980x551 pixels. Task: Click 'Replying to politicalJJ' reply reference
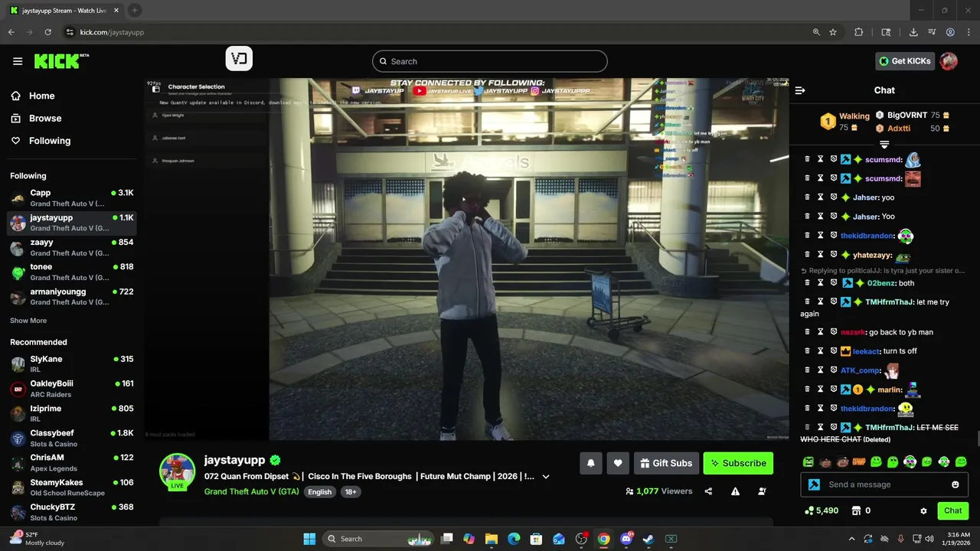pyautogui.click(x=883, y=270)
